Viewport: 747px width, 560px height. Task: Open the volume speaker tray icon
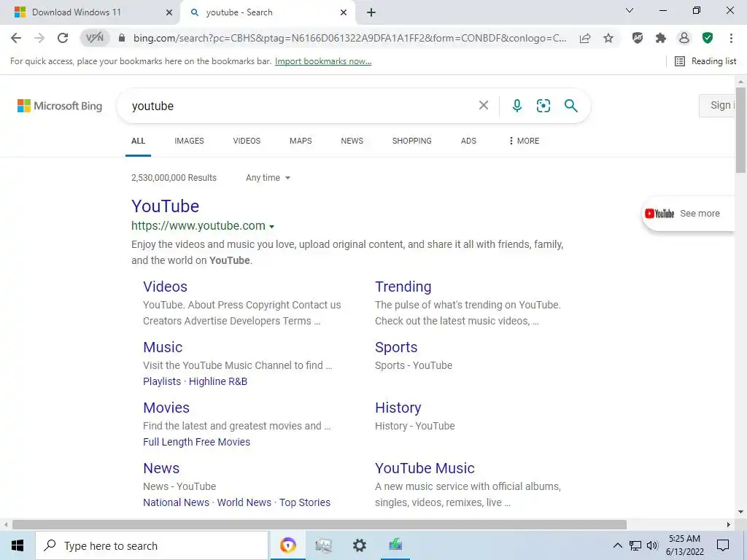(653, 545)
